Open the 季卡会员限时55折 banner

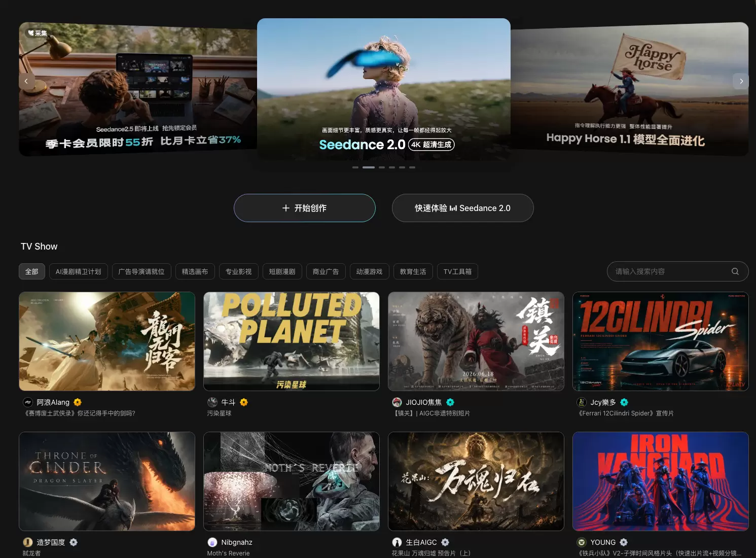[138, 89]
